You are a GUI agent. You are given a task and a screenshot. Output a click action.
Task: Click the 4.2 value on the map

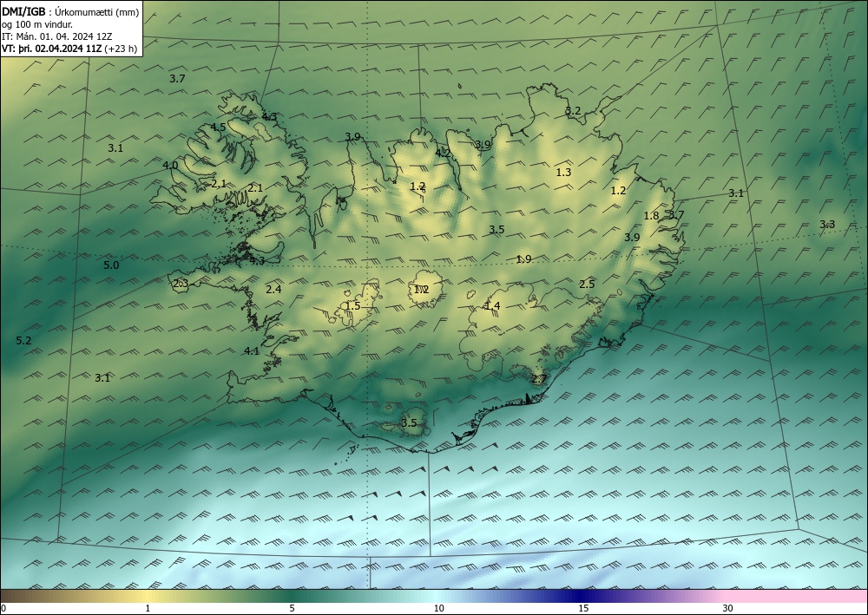[443, 154]
